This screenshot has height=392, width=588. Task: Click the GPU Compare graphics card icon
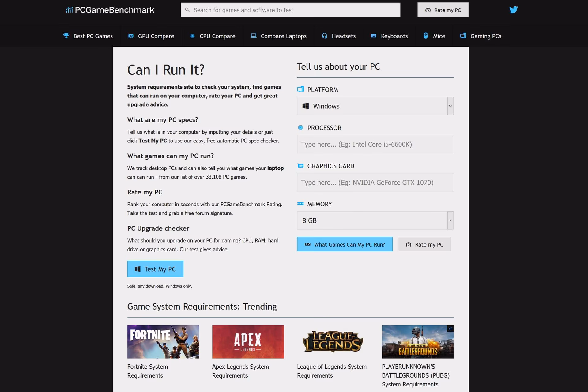click(x=131, y=36)
